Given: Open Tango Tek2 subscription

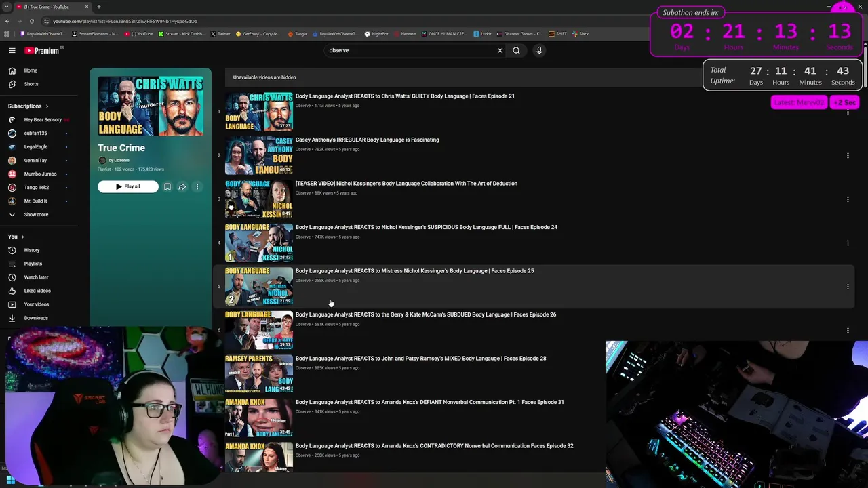Looking at the screenshot, I should (x=35, y=188).
